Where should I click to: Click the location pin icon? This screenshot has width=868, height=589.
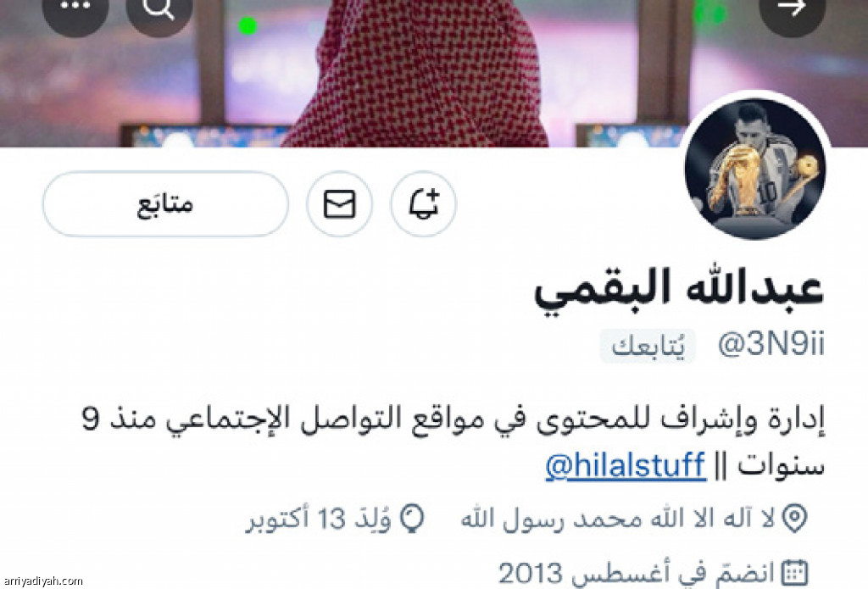pos(795,519)
